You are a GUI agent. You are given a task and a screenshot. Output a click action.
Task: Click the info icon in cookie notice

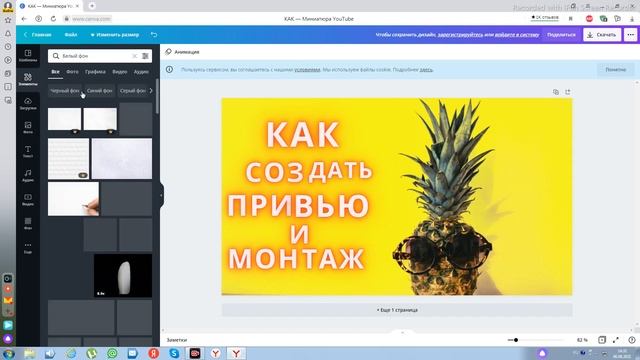[169, 69]
